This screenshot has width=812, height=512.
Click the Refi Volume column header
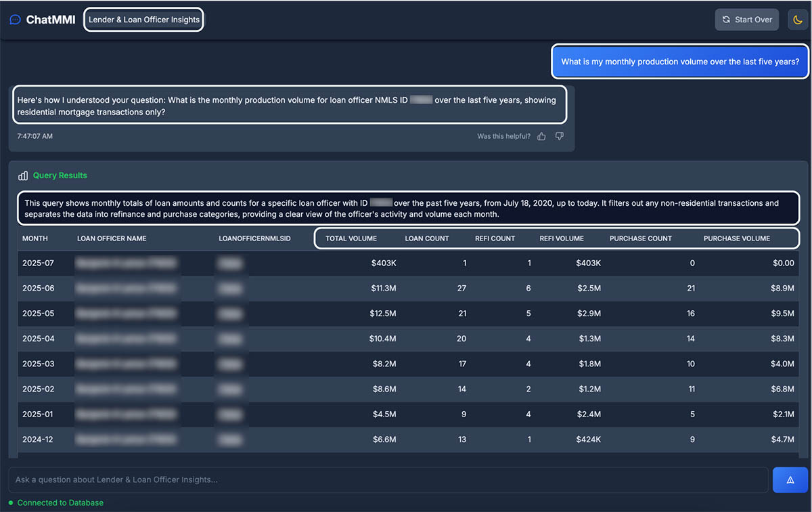tap(562, 238)
